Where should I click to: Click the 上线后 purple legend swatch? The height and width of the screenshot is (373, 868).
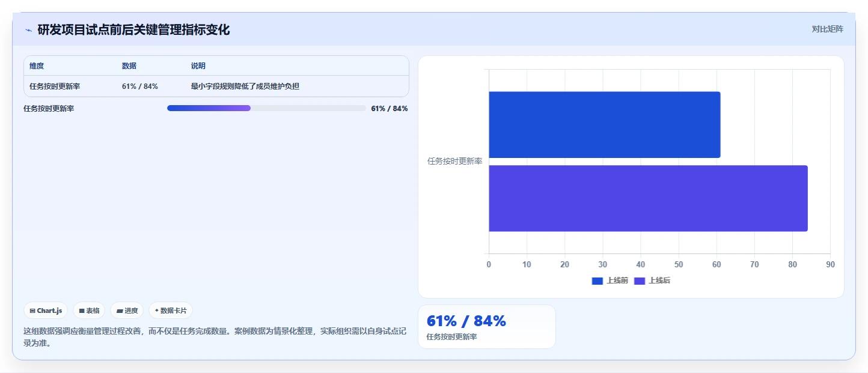(x=640, y=281)
